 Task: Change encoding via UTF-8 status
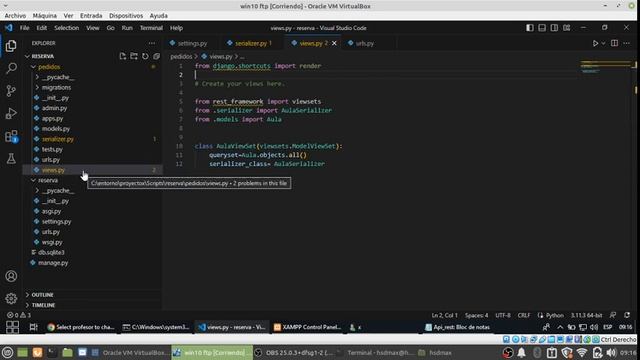[x=503, y=315]
